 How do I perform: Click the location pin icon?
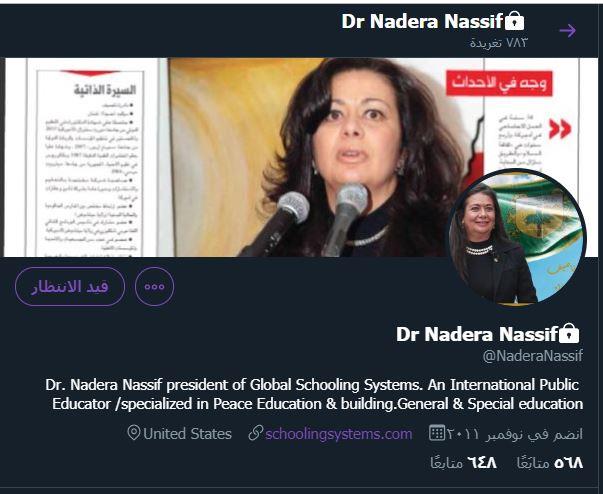[x=133, y=433]
